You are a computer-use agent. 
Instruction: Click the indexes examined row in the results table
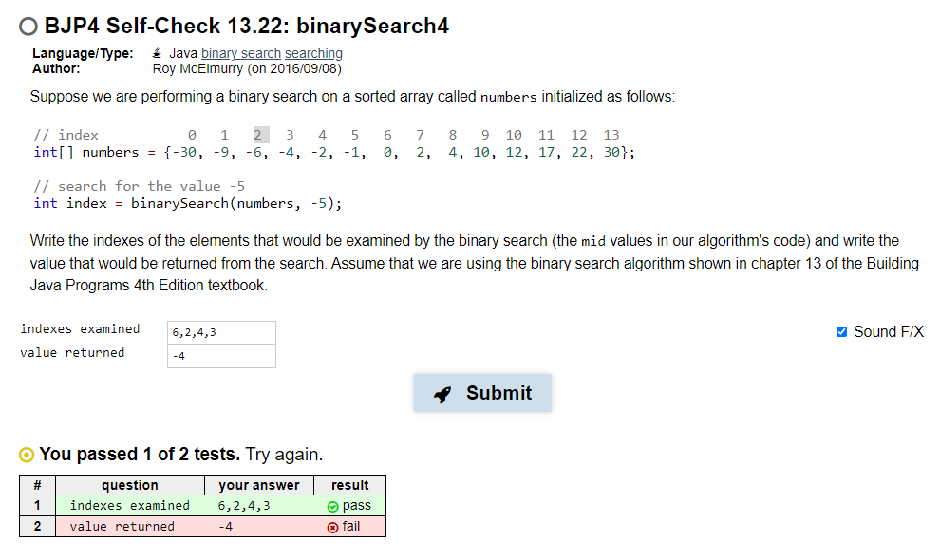click(x=130, y=506)
